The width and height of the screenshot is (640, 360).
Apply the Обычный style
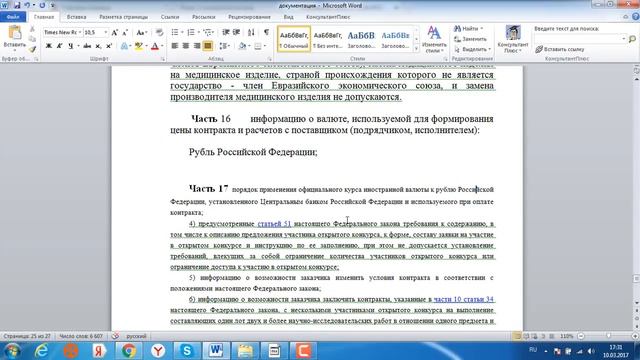pyautogui.click(x=294, y=39)
